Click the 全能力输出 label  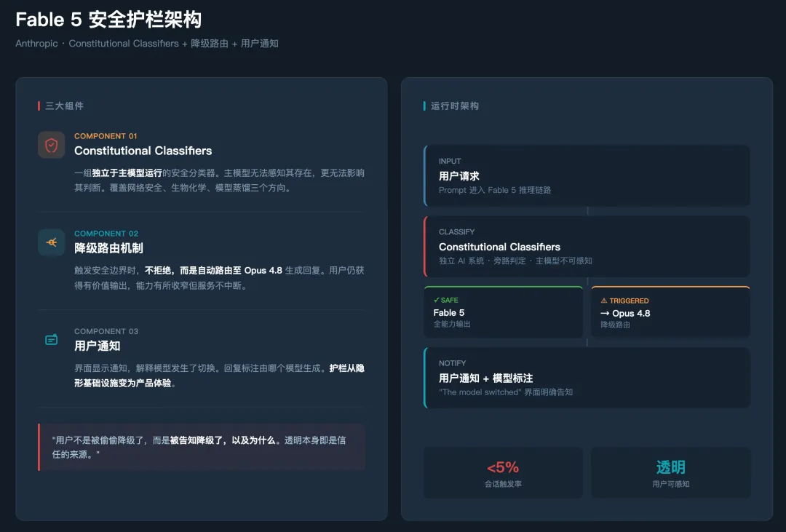pyautogui.click(x=452, y=324)
